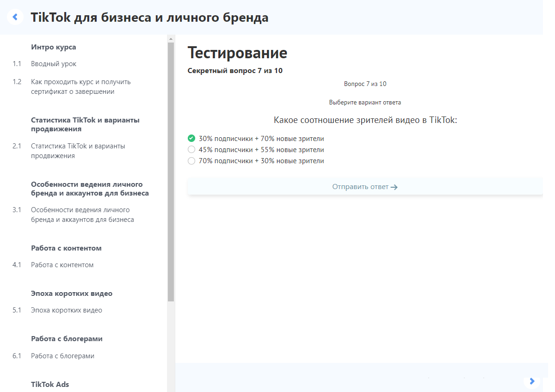Open lesson 4.1 Работа с контентом

tap(62, 265)
